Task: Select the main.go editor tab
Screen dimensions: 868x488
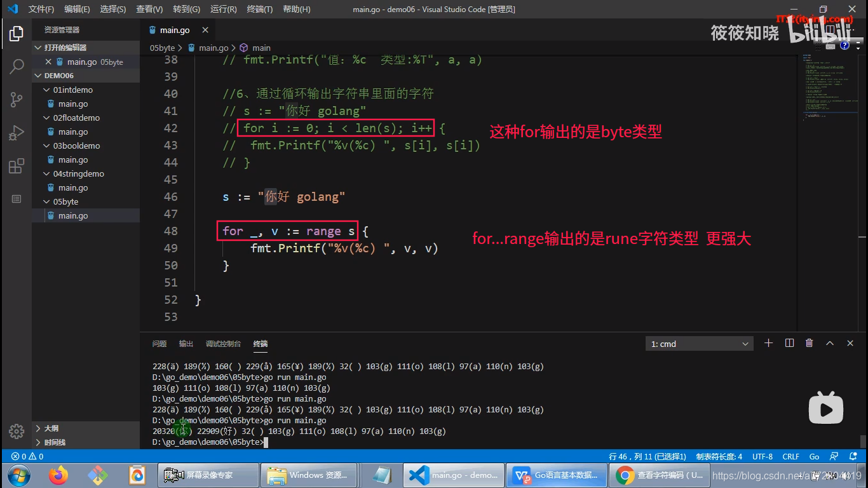Action: click(178, 30)
